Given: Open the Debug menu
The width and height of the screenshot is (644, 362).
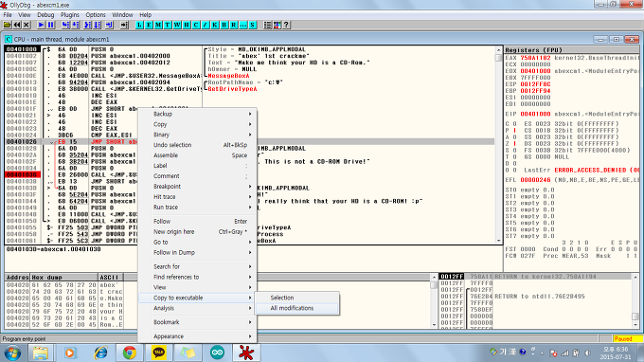Looking at the screenshot, I should point(45,15).
